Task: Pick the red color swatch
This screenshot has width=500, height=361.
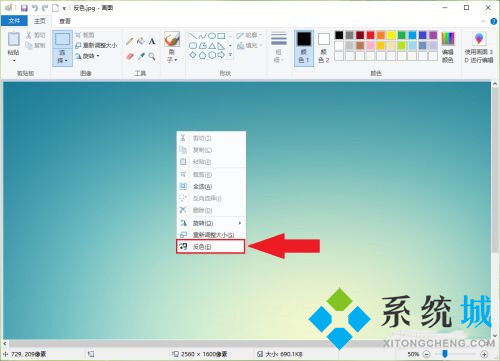Action: click(x=370, y=35)
